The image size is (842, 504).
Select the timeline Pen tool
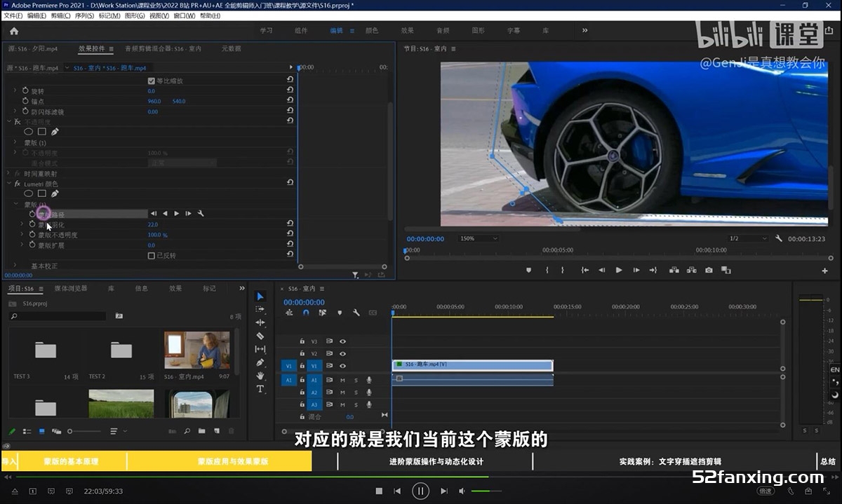pos(260,362)
